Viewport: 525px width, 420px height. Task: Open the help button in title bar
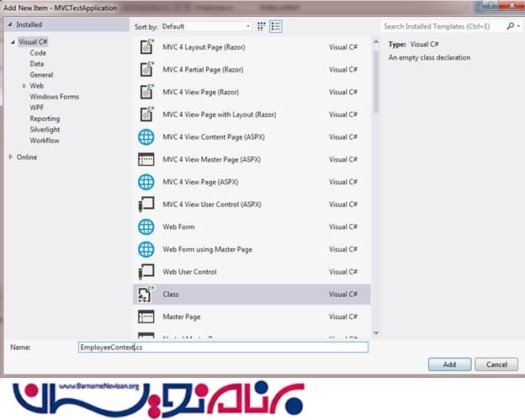click(x=491, y=5)
